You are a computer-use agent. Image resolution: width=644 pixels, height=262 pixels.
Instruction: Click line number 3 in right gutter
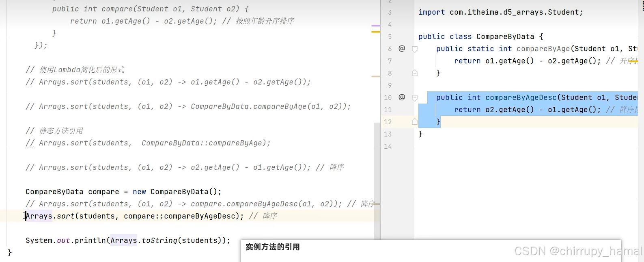390,12
